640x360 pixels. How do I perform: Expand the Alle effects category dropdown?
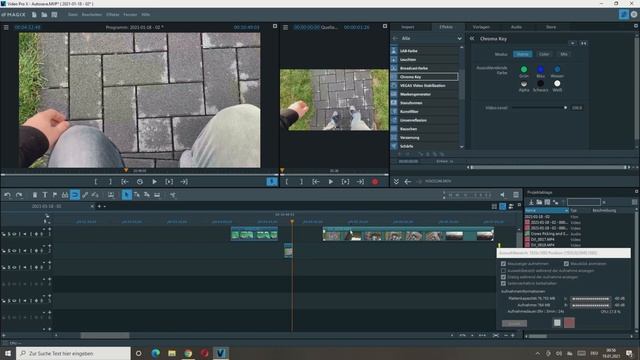point(459,38)
